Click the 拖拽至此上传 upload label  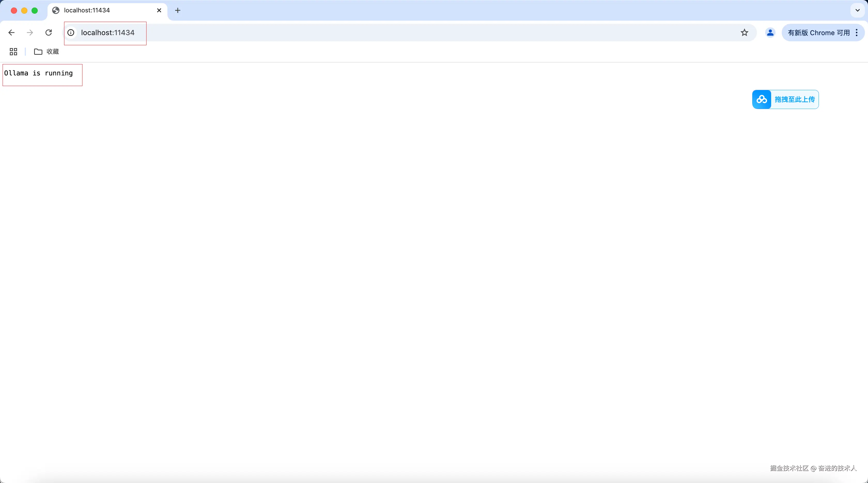[795, 99]
